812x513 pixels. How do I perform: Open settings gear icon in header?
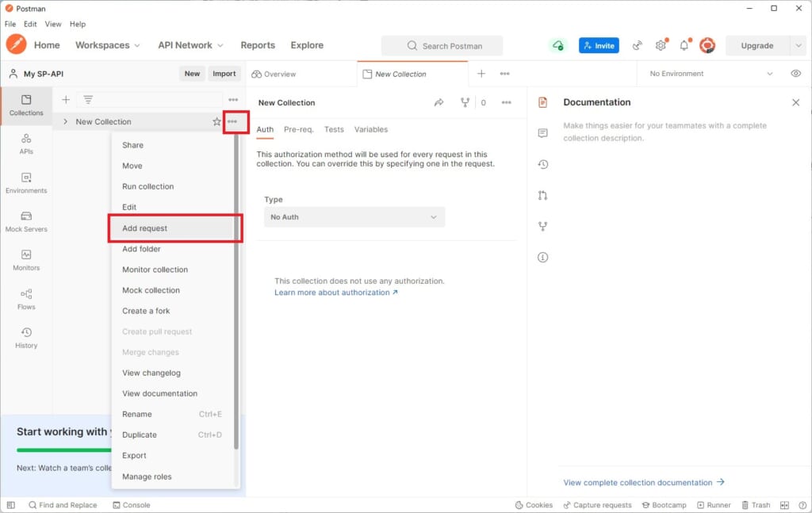[x=661, y=45]
